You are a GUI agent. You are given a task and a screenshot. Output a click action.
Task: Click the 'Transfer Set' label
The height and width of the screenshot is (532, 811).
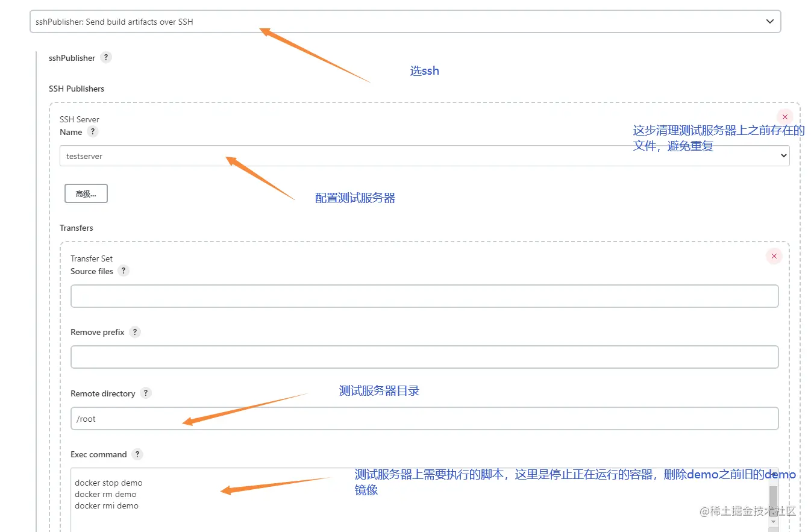(x=92, y=258)
